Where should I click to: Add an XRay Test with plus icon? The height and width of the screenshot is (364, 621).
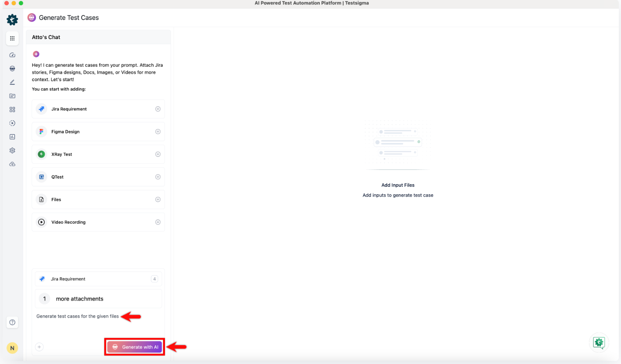tap(158, 154)
